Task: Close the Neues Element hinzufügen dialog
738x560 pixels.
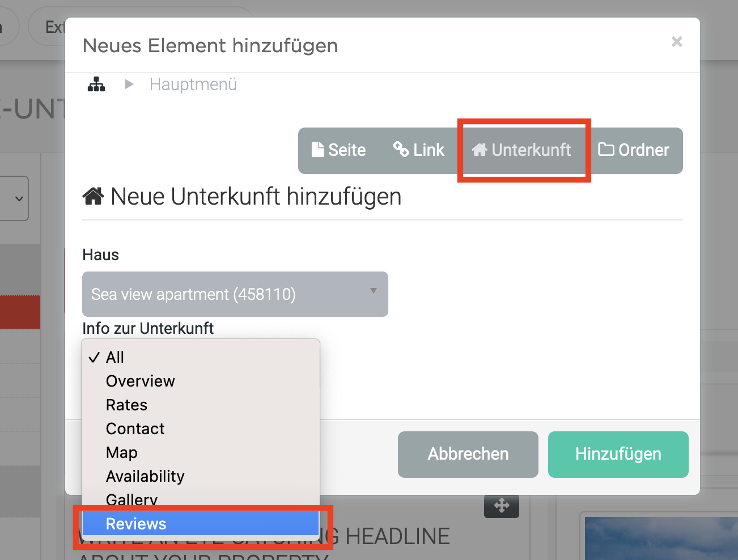Action: pyautogui.click(x=676, y=42)
